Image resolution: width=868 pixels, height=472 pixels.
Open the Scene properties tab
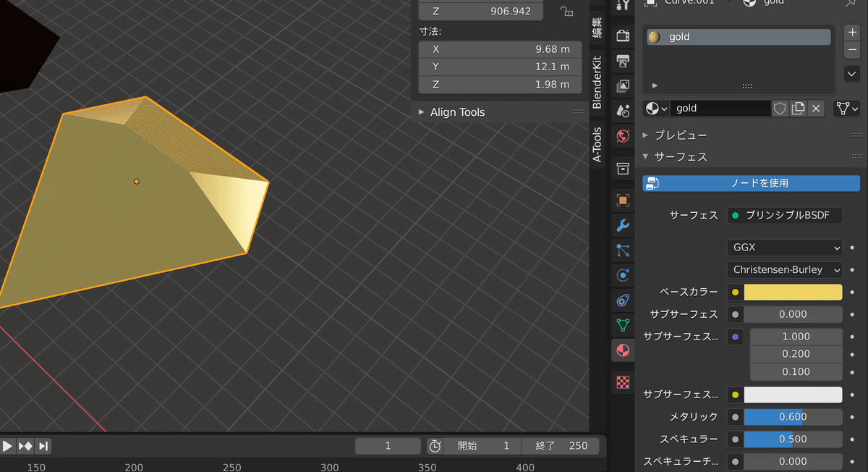point(622,111)
